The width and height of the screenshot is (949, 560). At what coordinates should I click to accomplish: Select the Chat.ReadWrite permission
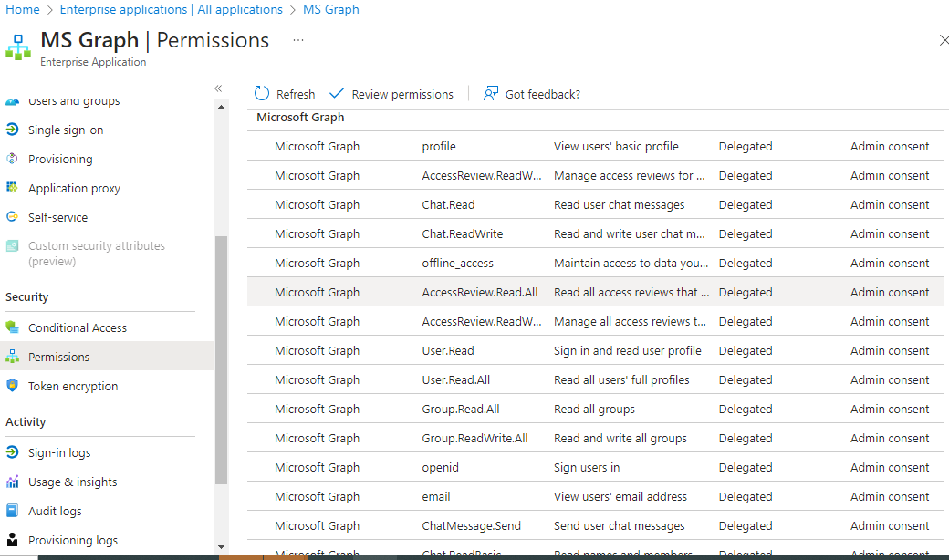pyautogui.click(x=596, y=233)
